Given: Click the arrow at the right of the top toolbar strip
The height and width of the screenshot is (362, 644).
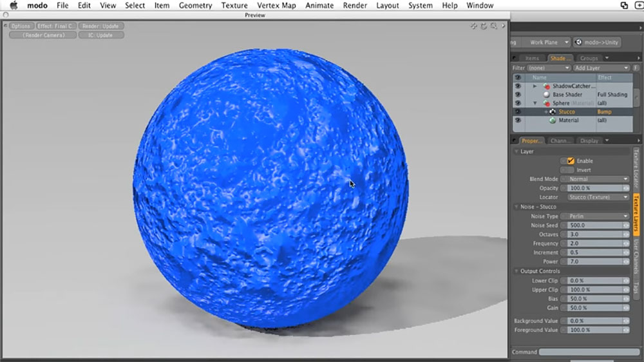Looking at the screenshot, I should [x=640, y=28].
